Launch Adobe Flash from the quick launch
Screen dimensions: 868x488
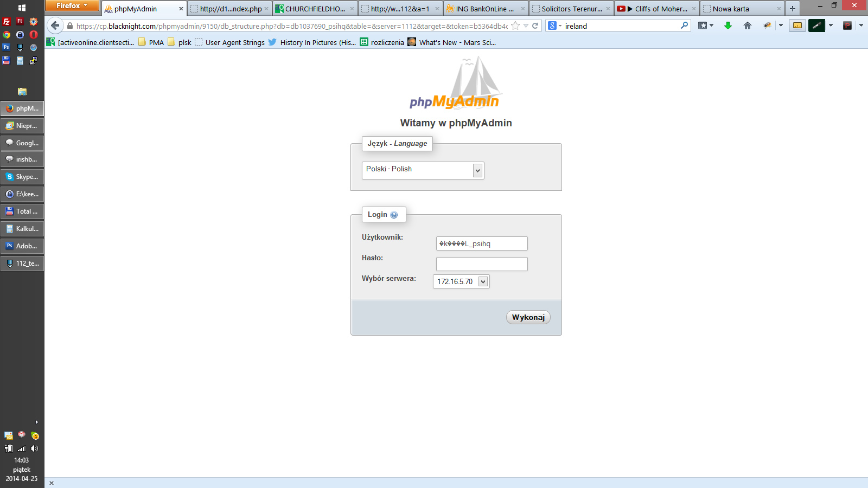point(20,22)
